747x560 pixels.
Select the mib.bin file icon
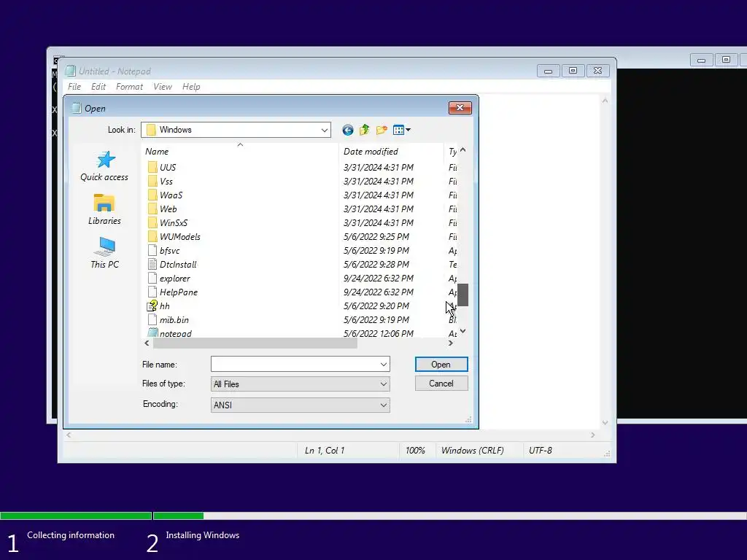[x=152, y=319]
